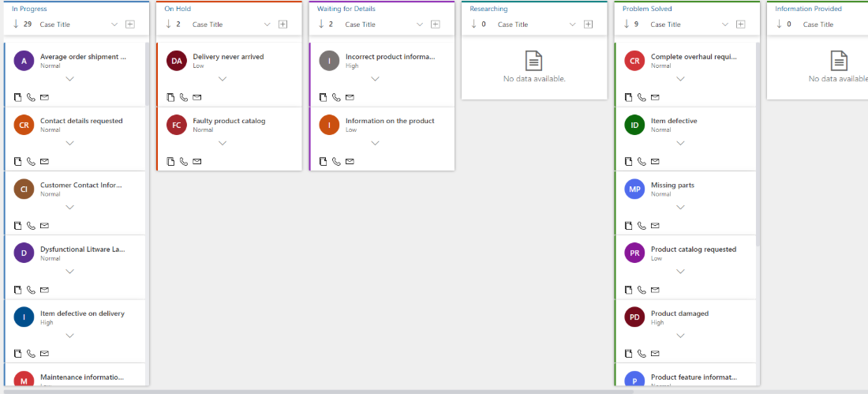Send email from Average order shipment card
Viewport: 868px width, 394px height.
tap(45, 98)
